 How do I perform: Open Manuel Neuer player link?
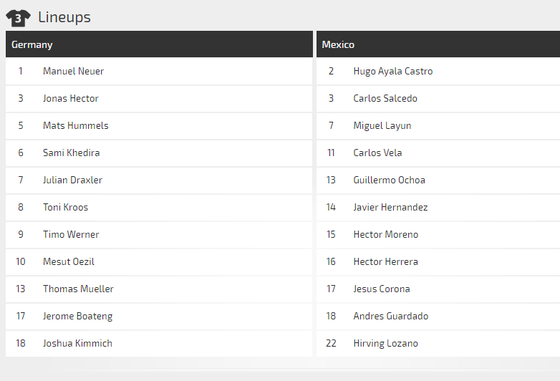pos(73,71)
